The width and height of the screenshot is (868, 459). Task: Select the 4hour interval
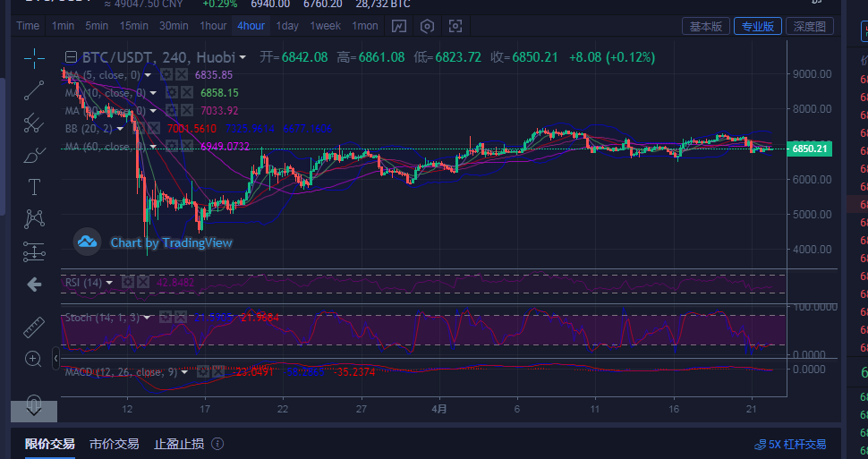click(251, 26)
